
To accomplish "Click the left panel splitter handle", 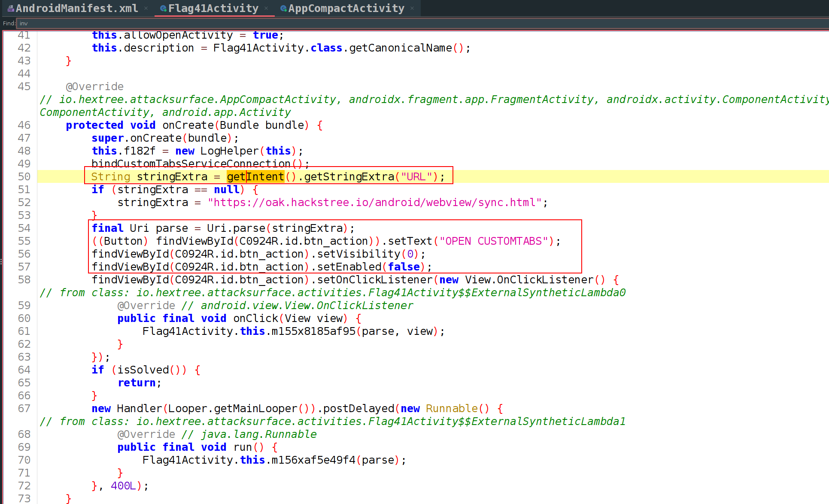I will 1,262.
